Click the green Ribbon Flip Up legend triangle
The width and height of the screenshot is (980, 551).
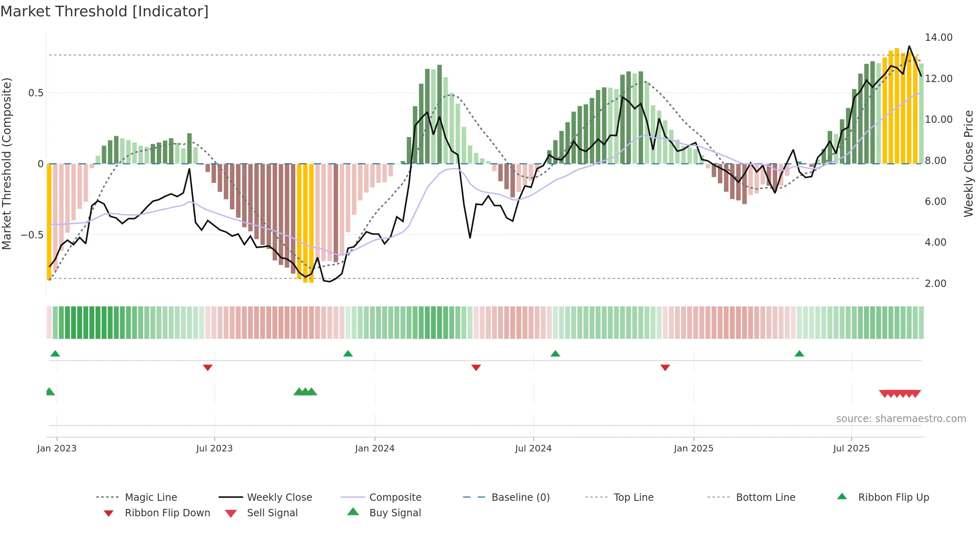tap(842, 496)
